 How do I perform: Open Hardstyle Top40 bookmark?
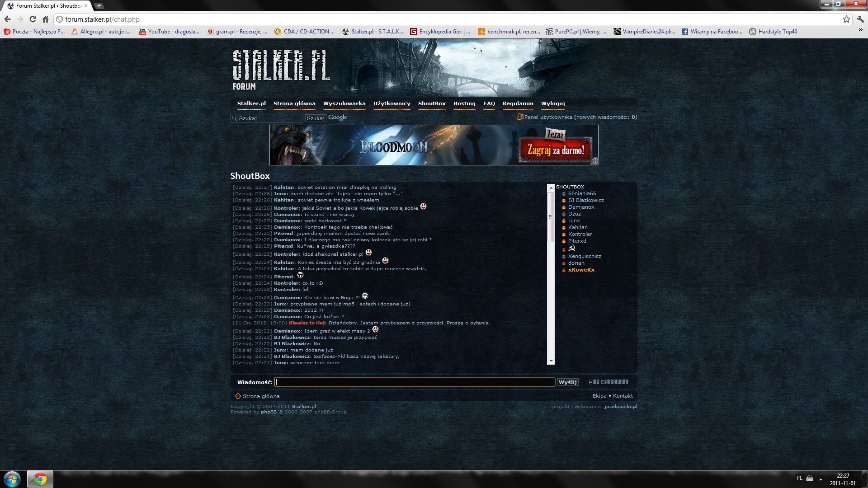coord(774,32)
